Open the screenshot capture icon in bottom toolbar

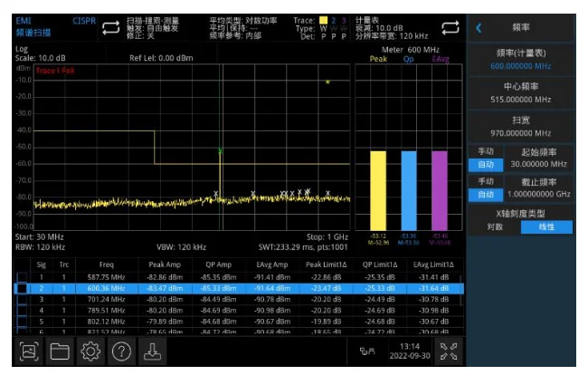29,354
